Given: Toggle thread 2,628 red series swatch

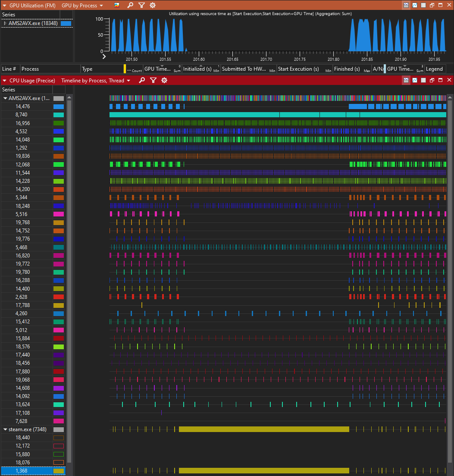Looking at the screenshot, I should coord(59,297).
